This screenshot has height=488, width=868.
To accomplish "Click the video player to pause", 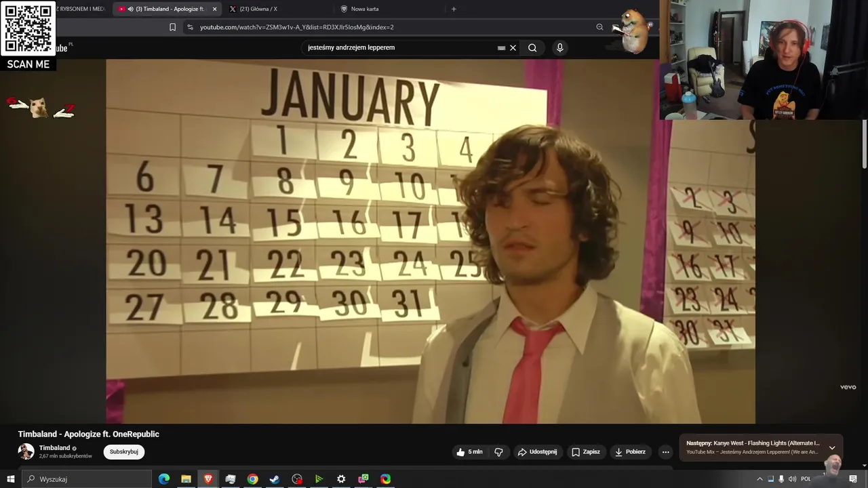I will 431,241.
